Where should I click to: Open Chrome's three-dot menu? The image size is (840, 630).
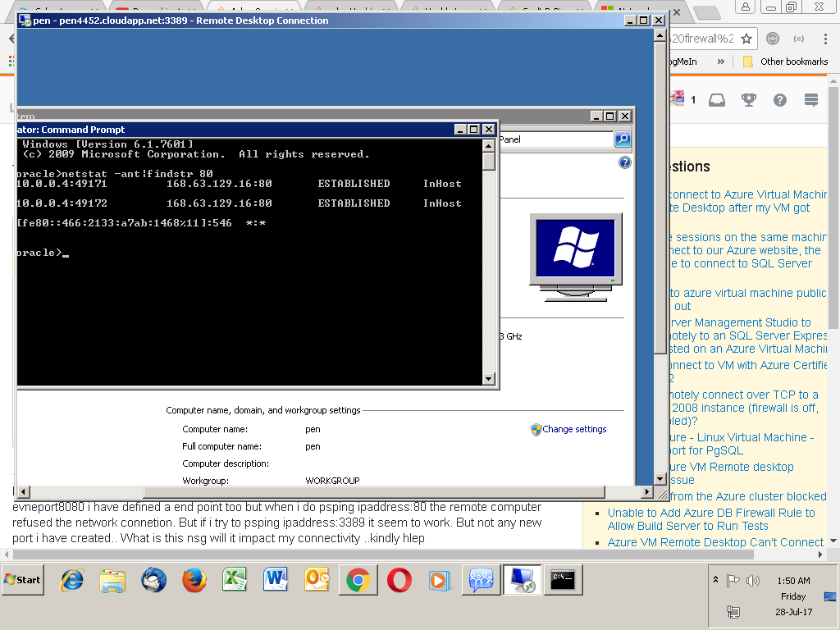pos(824,39)
